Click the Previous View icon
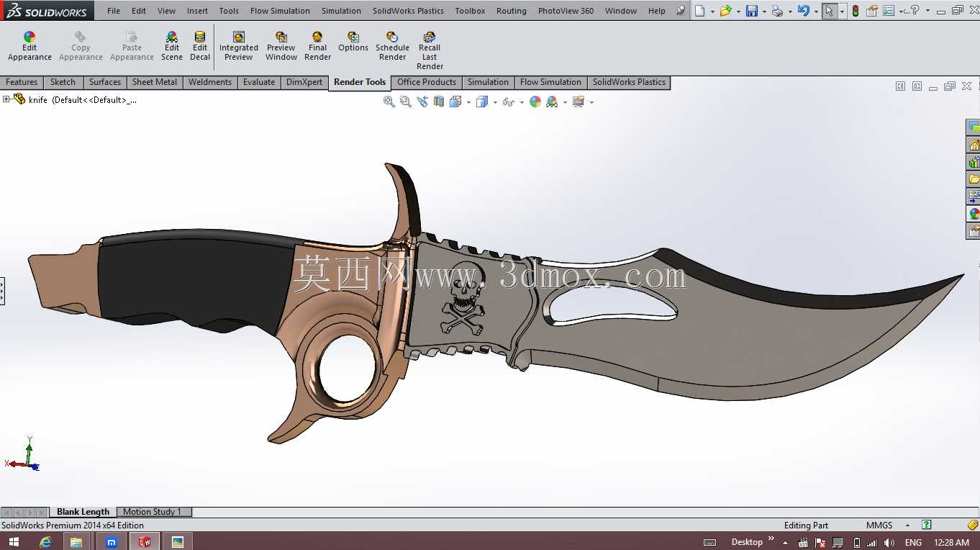The width and height of the screenshot is (980, 550). coord(422,102)
